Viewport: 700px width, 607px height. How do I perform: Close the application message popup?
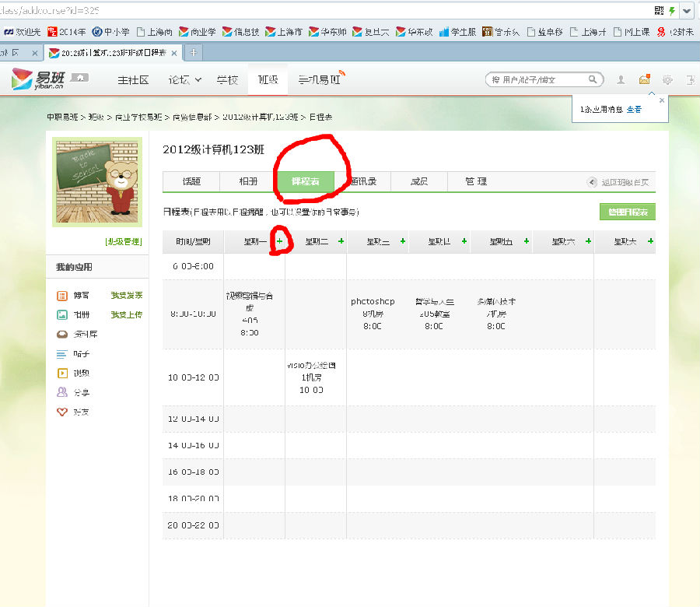click(x=662, y=100)
